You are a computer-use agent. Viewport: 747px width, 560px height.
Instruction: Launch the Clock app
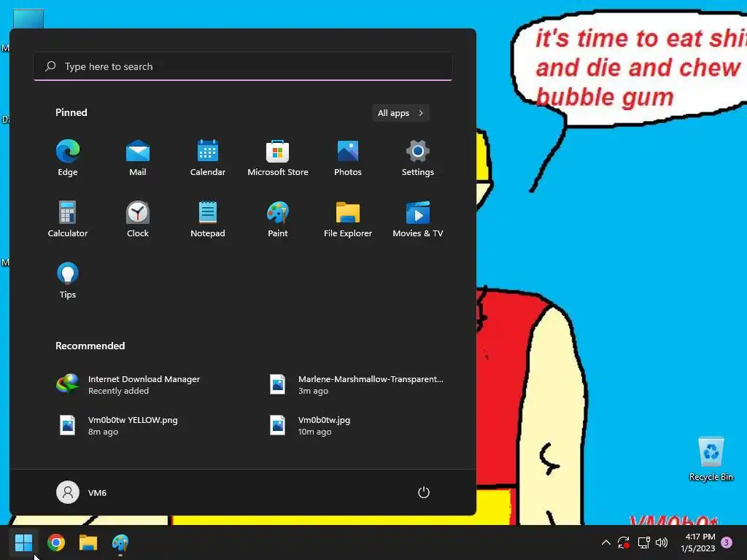pyautogui.click(x=138, y=219)
